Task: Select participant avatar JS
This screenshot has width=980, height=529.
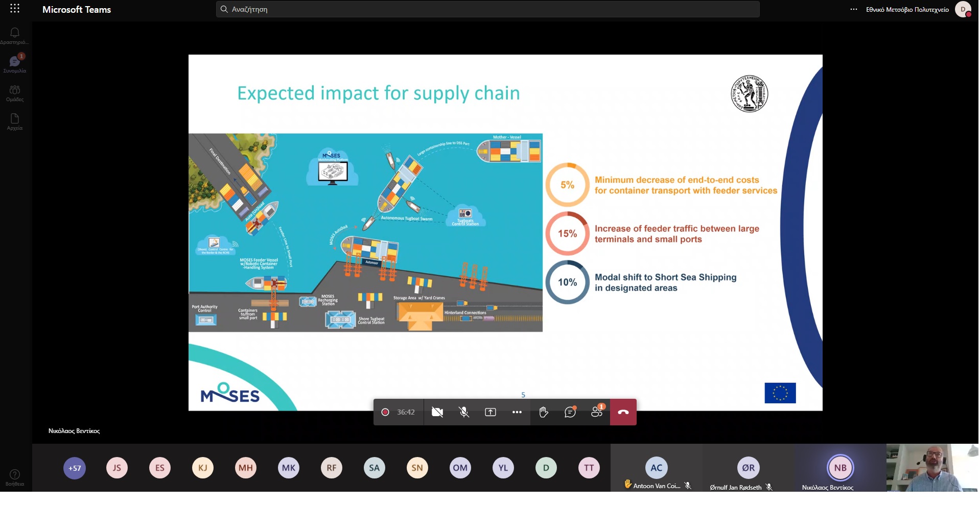Action: click(x=117, y=468)
